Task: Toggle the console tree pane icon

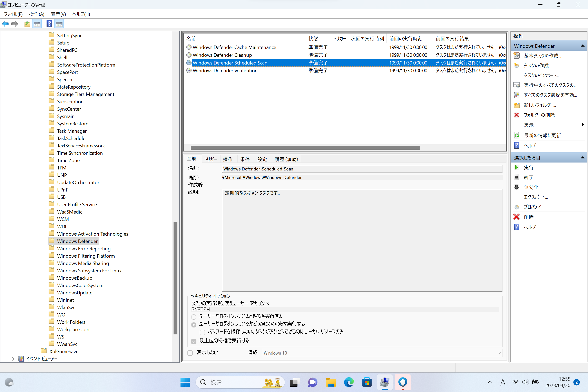Action: click(x=37, y=24)
